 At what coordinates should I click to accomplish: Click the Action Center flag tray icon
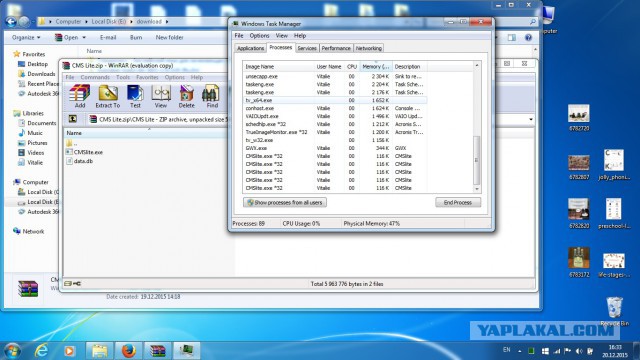click(567, 351)
